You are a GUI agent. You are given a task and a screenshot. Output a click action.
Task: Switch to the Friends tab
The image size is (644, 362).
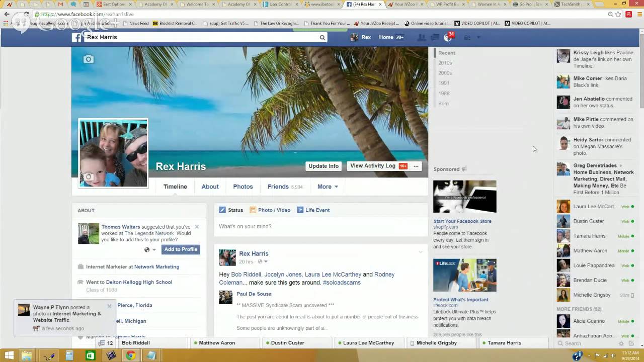click(285, 187)
